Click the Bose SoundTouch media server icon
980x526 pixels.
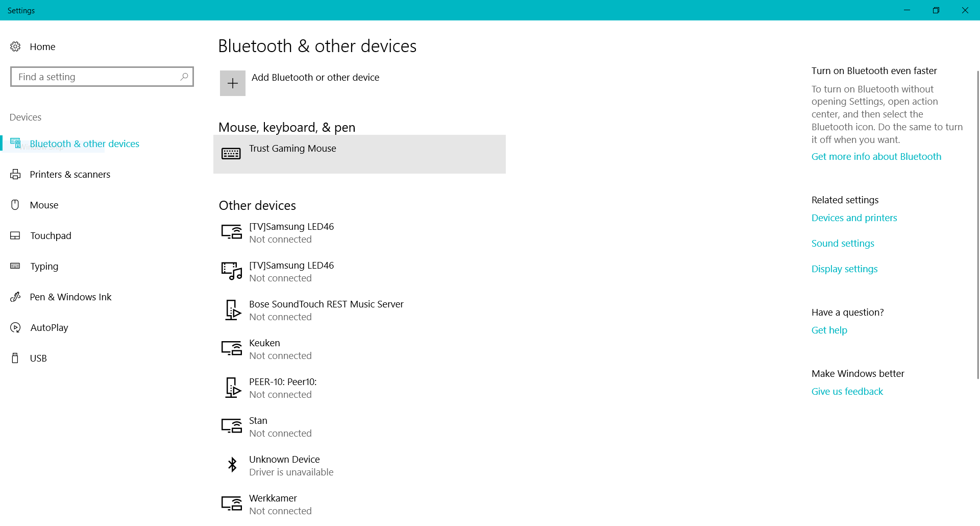point(232,310)
